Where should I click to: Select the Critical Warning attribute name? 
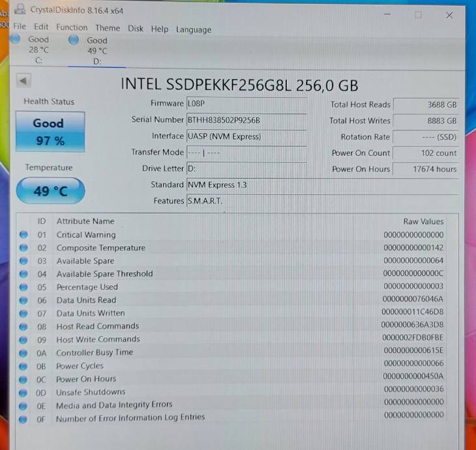click(86, 234)
